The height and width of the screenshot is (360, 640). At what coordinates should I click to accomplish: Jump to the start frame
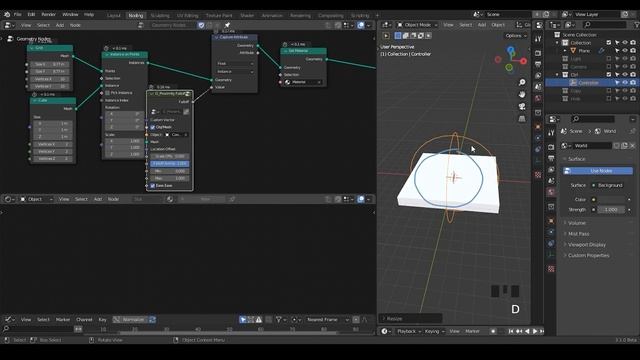click(x=511, y=331)
